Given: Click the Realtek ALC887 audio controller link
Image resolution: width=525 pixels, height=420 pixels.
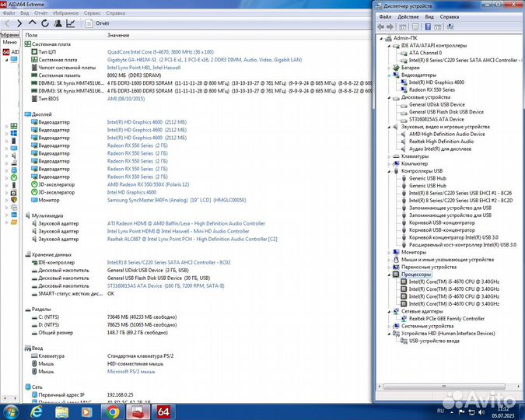Looking at the screenshot, I should pyautogui.click(x=192, y=239).
